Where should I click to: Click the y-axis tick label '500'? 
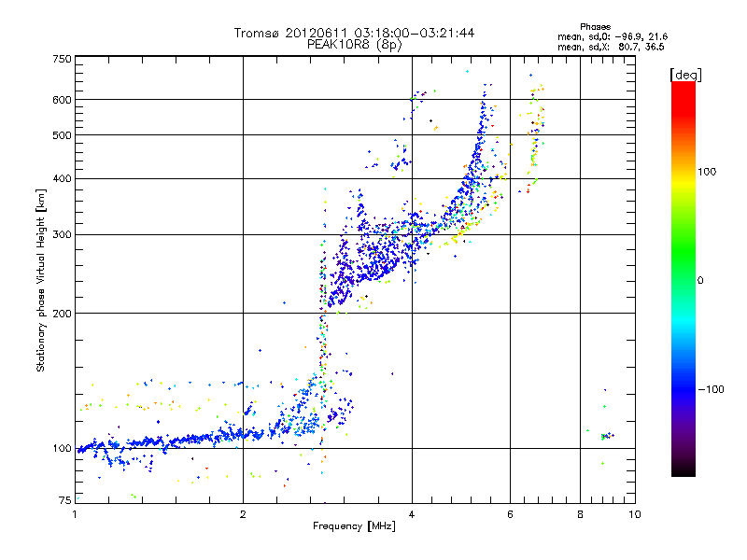coord(62,135)
